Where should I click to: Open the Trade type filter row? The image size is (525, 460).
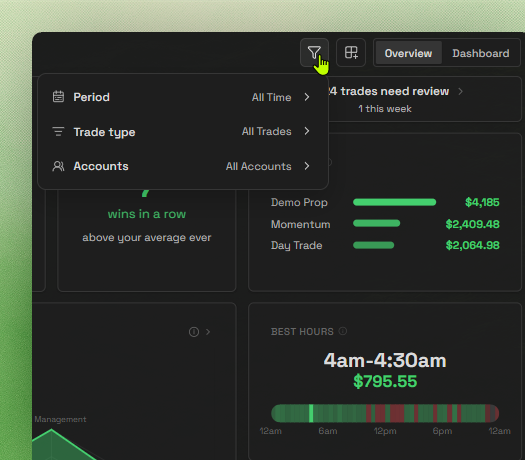tap(183, 132)
